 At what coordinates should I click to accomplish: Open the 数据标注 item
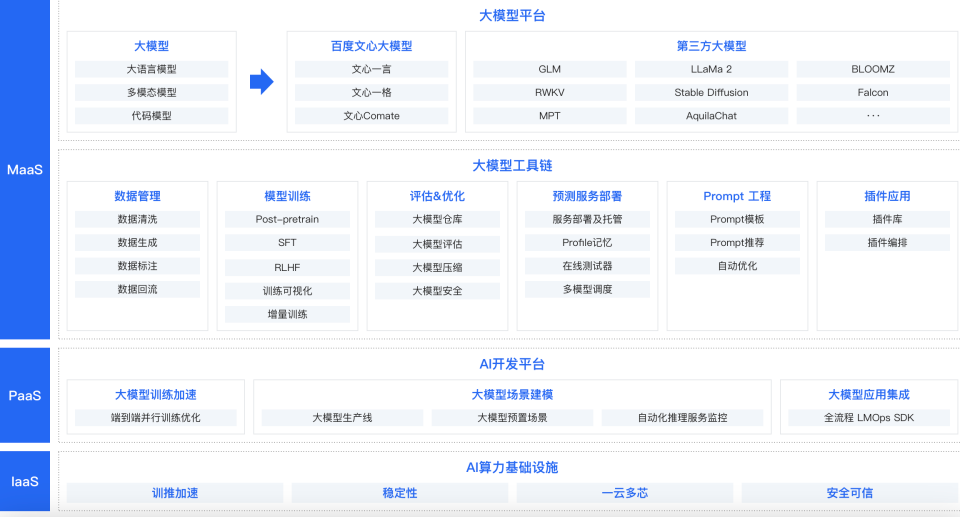[137, 266]
